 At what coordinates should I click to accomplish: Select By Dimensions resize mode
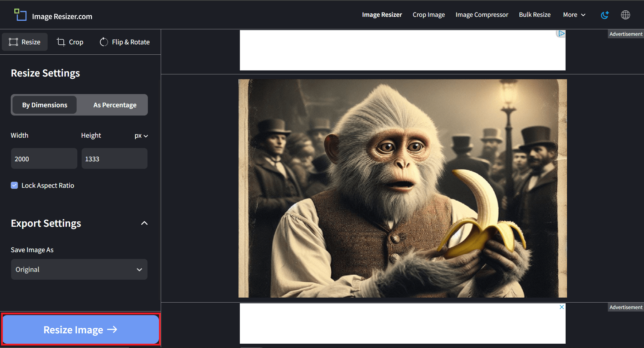(44, 105)
